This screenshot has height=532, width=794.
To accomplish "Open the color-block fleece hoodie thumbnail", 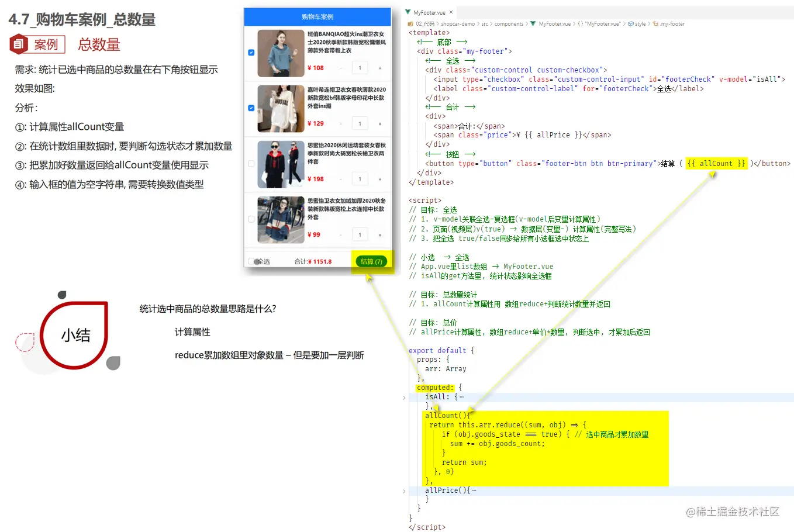I will [x=281, y=220].
